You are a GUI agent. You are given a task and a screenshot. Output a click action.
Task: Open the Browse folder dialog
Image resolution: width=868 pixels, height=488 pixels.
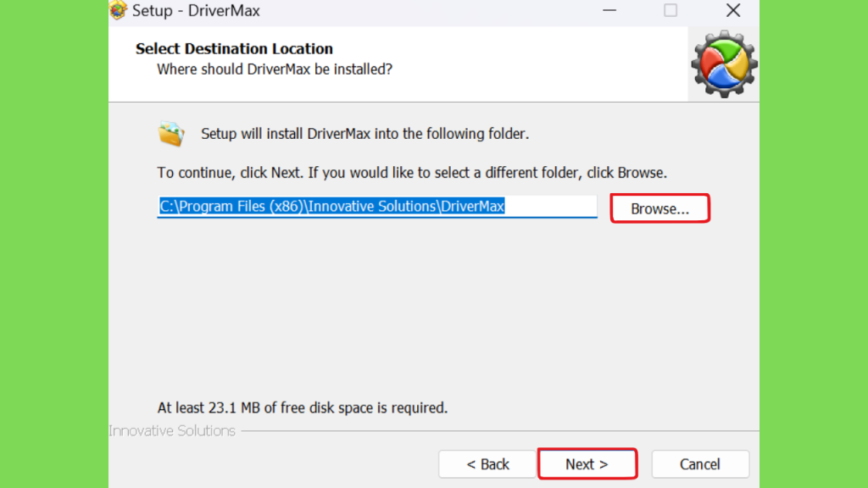pyautogui.click(x=659, y=208)
